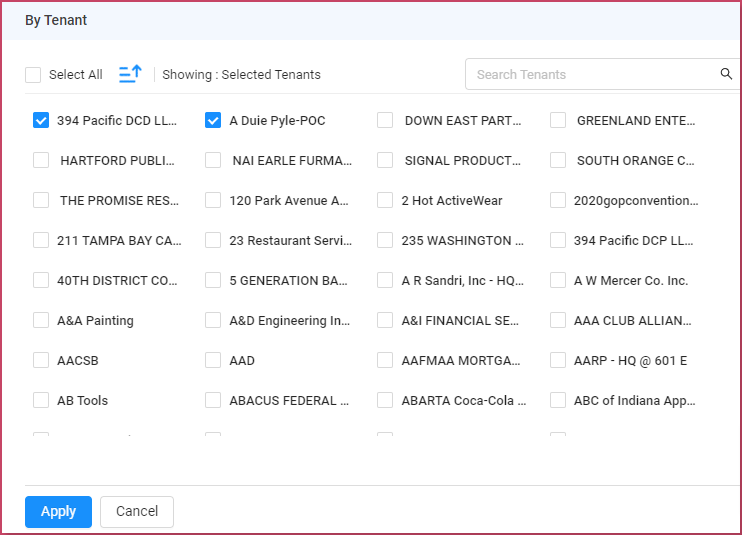Check AAFMAA MORTGA... checkbox
The height and width of the screenshot is (535, 742).
pos(385,360)
